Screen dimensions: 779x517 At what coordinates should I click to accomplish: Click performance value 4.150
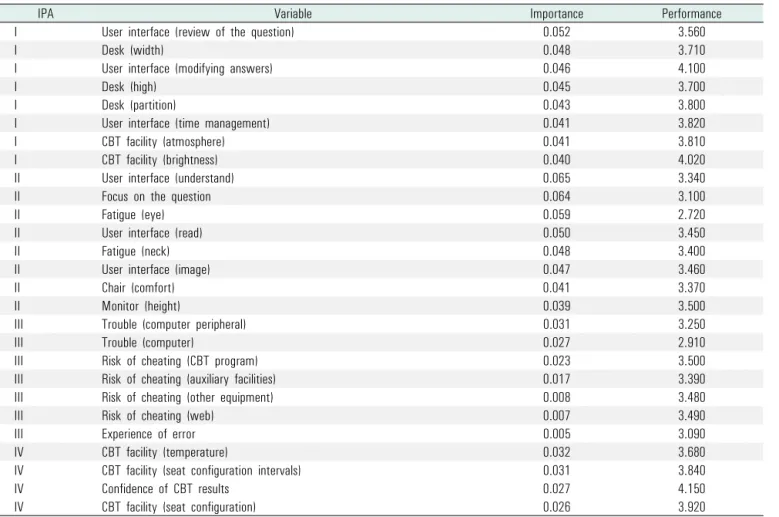click(x=692, y=489)
